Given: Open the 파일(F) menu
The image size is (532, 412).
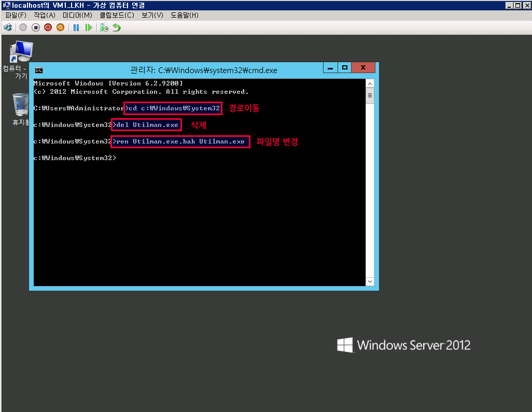Looking at the screenshot, I should [16, 15].
